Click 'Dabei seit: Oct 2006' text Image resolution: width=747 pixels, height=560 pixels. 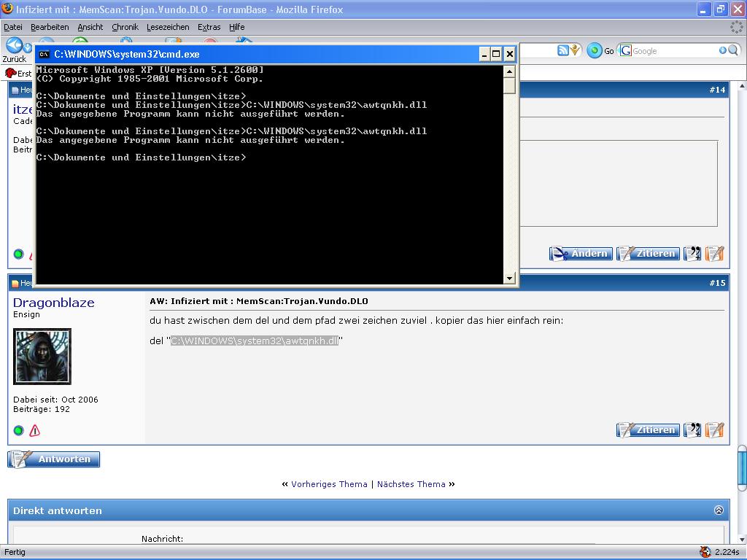[55, 400]
